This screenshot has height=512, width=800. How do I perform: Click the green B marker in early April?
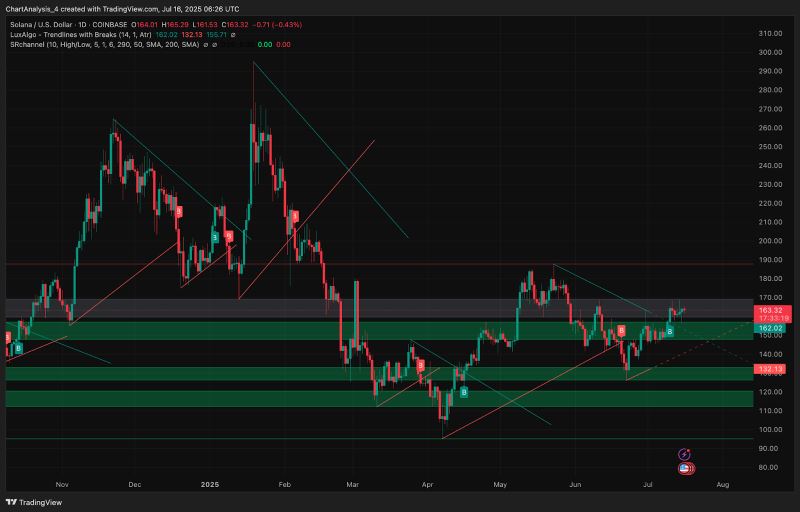(x=463, y=393)
